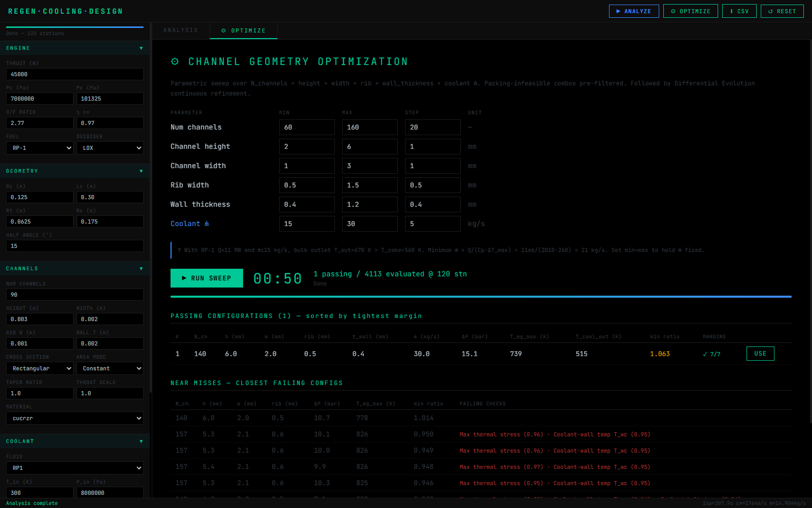Screen dimensions: 812x508
Task: Click the Throat Scale input
Action: [110, 393]
